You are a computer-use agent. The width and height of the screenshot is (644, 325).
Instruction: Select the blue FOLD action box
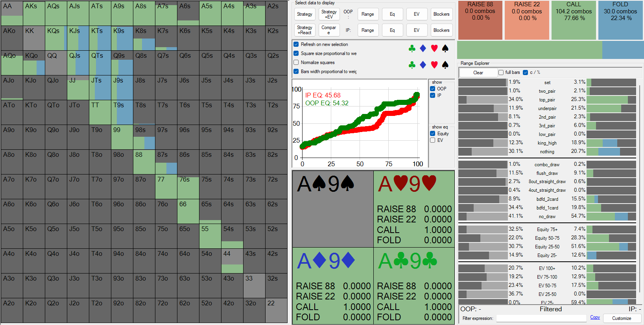pos(620,20)
